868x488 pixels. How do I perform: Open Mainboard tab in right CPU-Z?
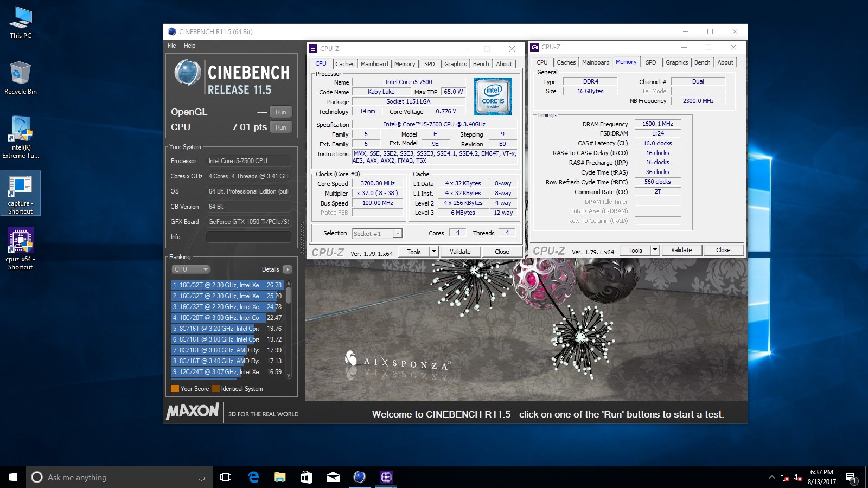click(x=596, y=62)
